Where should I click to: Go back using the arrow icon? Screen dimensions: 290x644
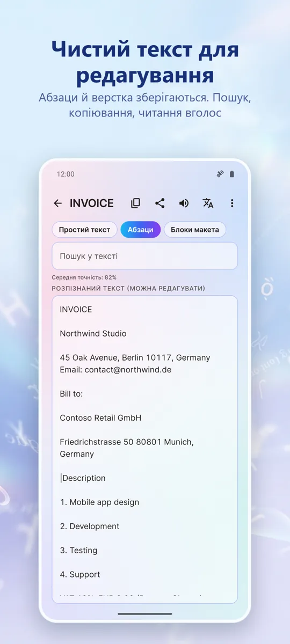point(58,203)
